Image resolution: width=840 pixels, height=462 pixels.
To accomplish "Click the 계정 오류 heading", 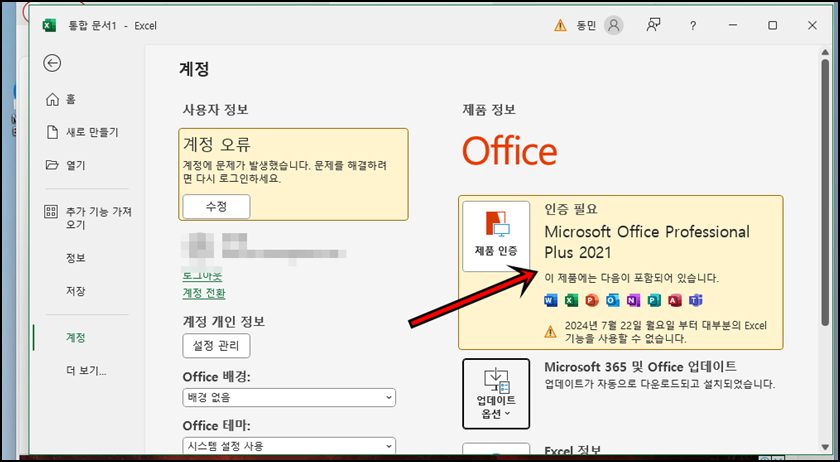I will [217, 144].
